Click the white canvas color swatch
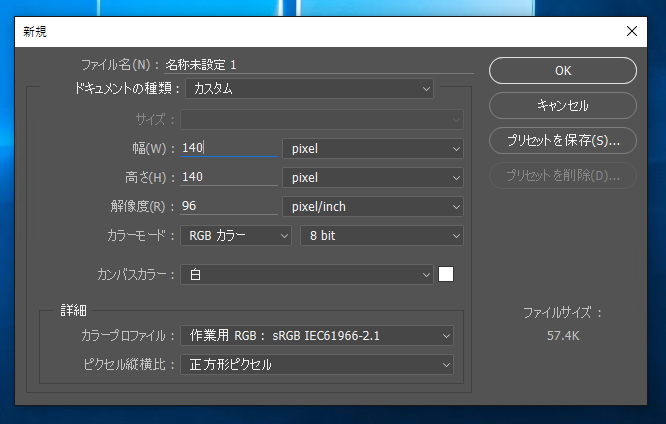 pos(446,274)
